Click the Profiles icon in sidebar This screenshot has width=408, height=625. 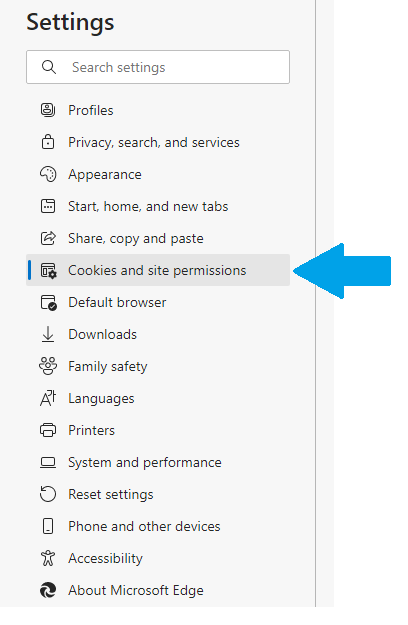click(48, 110)
